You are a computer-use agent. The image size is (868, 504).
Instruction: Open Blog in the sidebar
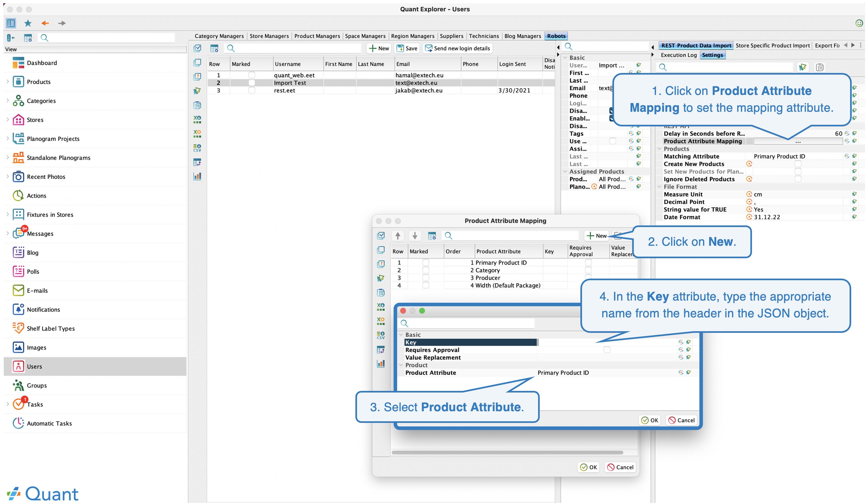tap(32, 252)
